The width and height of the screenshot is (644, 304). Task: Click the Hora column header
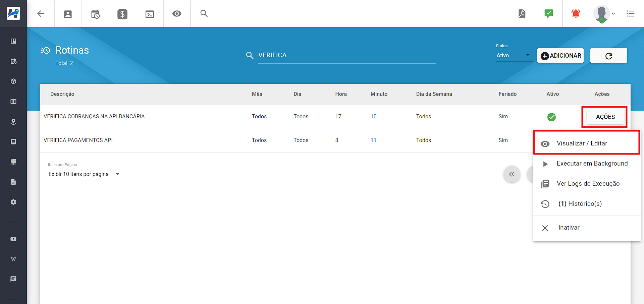click(x=341, y=94)
